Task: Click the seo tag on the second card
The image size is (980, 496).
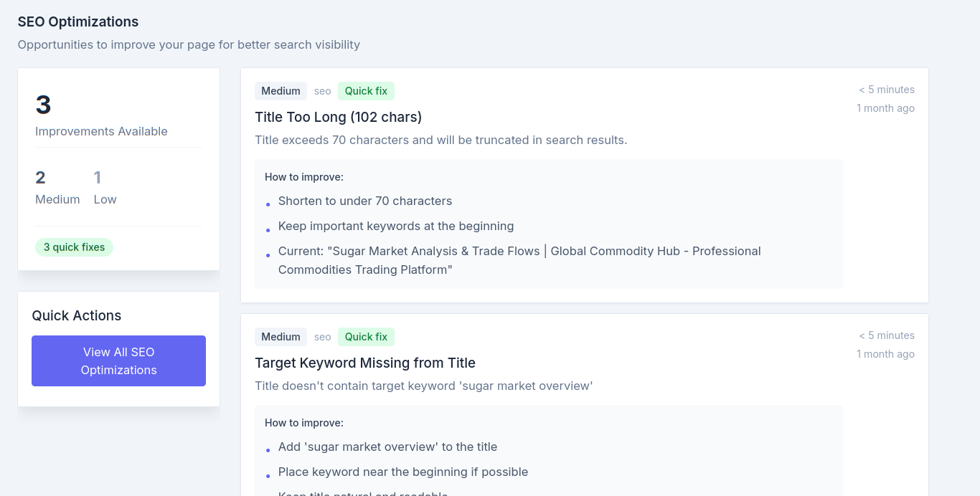Action: [x=322, y=337]
